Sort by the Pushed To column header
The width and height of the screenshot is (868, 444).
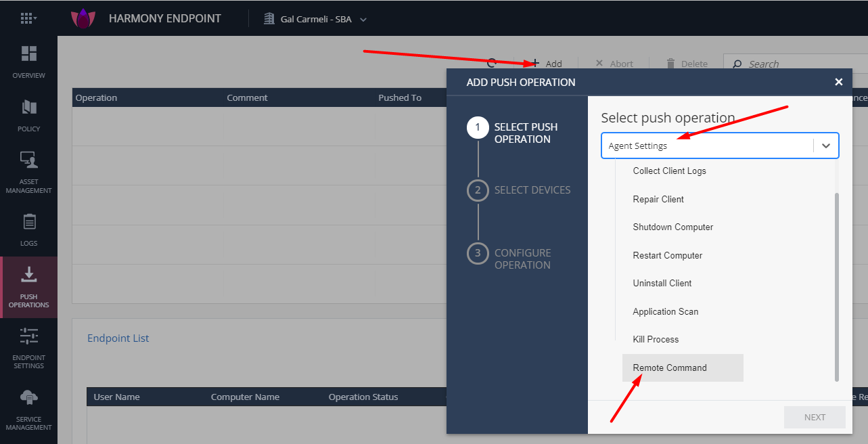(400, 97)
